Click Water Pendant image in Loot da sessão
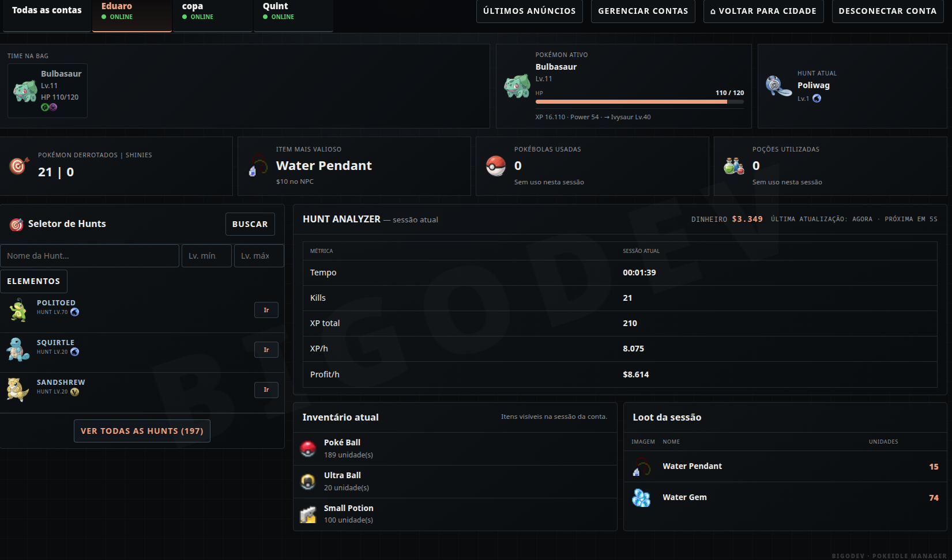Viewport: 952px width, 560px height. click(x=642, y=467)
